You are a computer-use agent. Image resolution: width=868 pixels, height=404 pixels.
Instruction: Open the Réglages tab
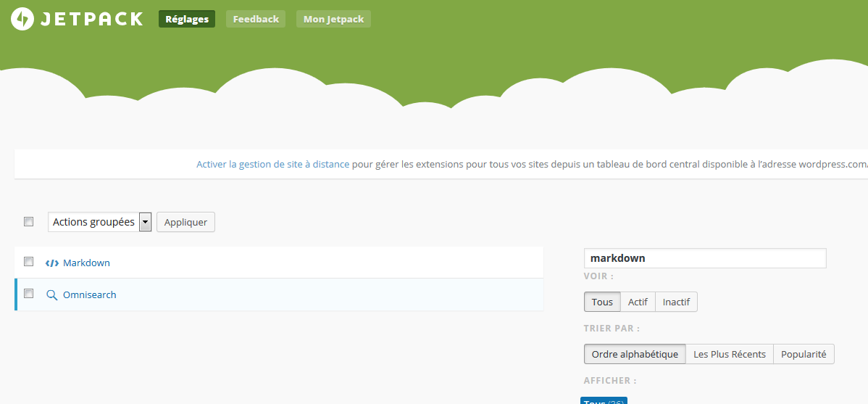[187, 19]
